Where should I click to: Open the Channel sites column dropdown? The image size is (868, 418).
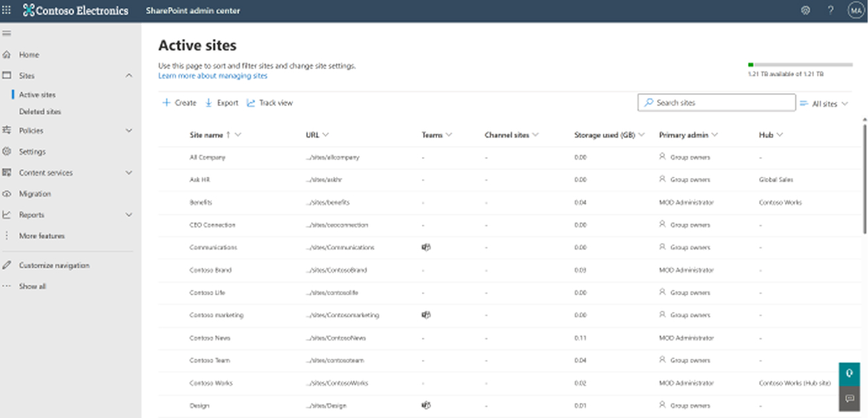535,135
